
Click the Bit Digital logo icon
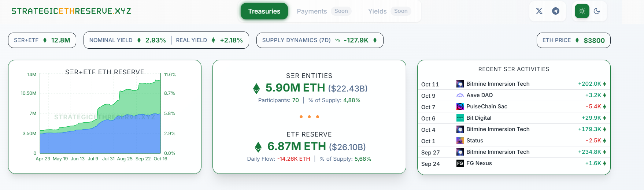(460, 118)
